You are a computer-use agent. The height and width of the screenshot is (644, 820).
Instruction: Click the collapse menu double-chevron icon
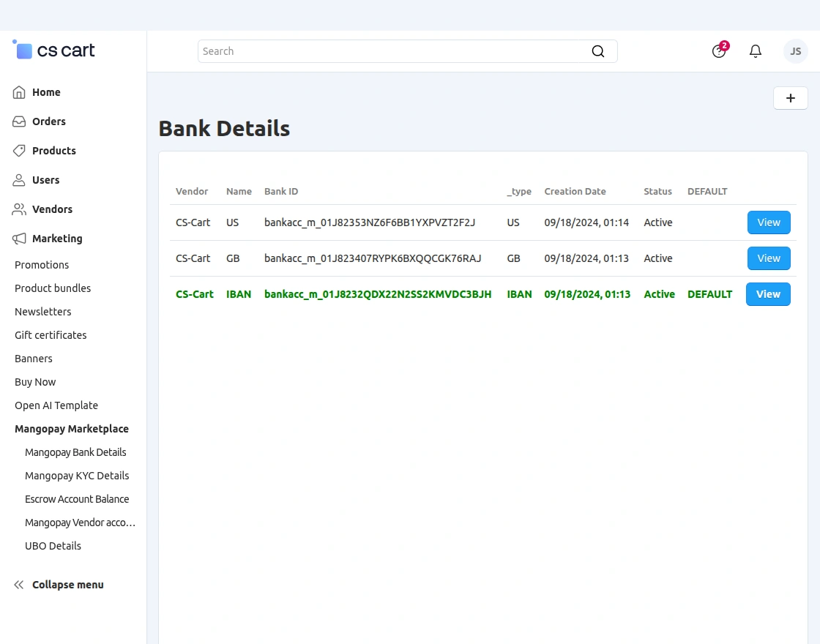(19, 585)
